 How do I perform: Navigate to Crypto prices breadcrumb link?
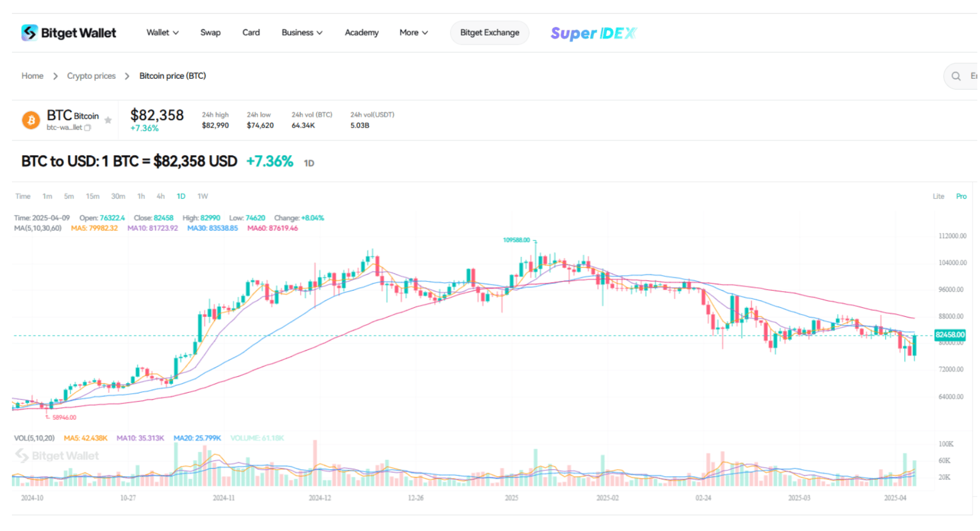coord(91,76)
